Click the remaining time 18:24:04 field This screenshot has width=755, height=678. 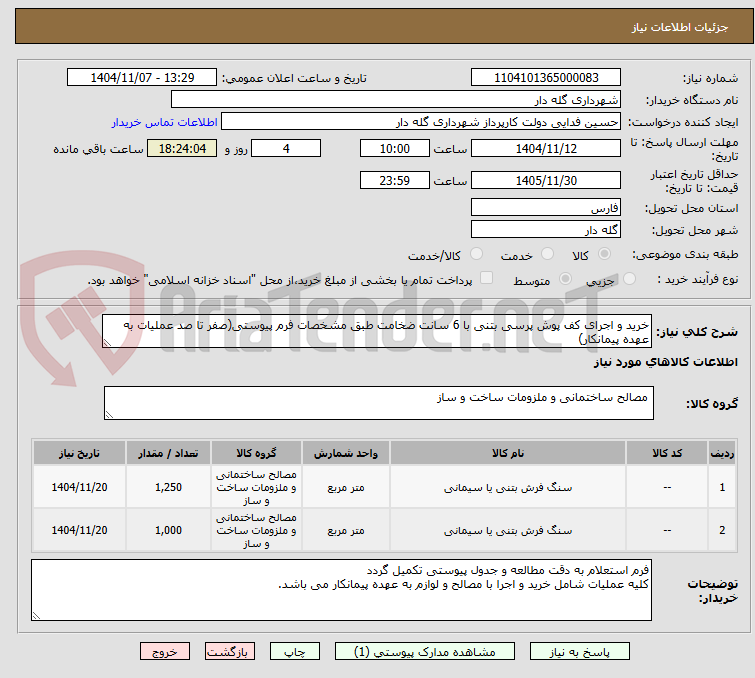(182, 148)
